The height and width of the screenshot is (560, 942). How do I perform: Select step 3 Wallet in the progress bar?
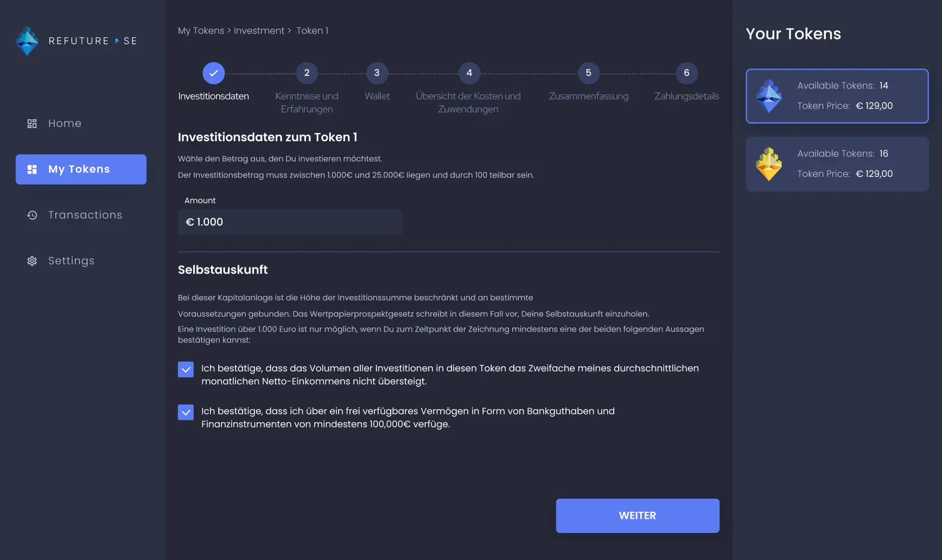tap(377, 73)
